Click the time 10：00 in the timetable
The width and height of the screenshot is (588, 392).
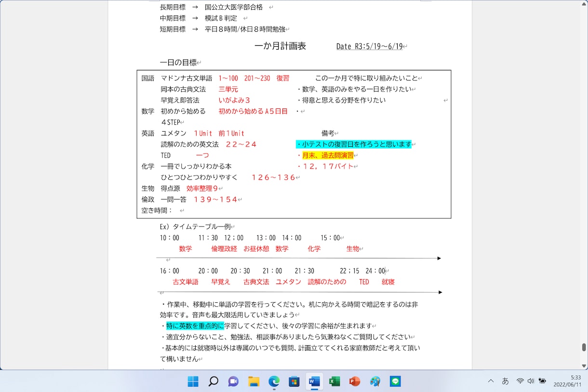click(170, 238)
